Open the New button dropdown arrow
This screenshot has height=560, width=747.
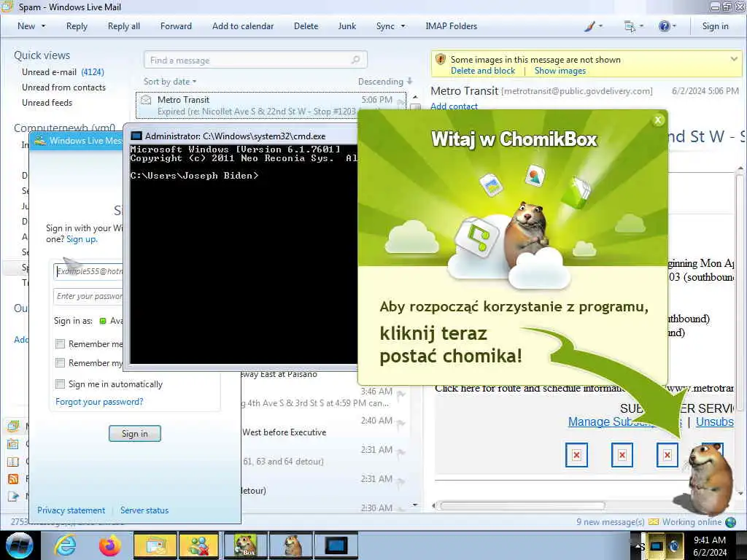(43, 26)
